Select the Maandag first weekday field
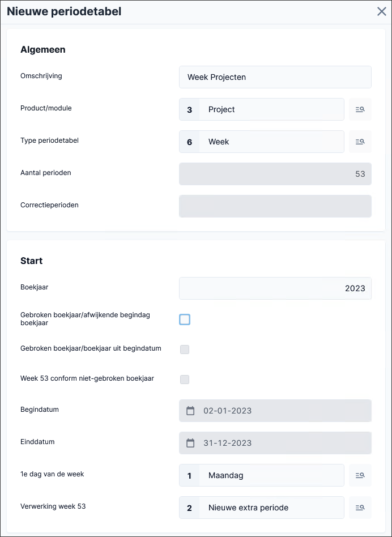392x537 pixels. (262, 475)
